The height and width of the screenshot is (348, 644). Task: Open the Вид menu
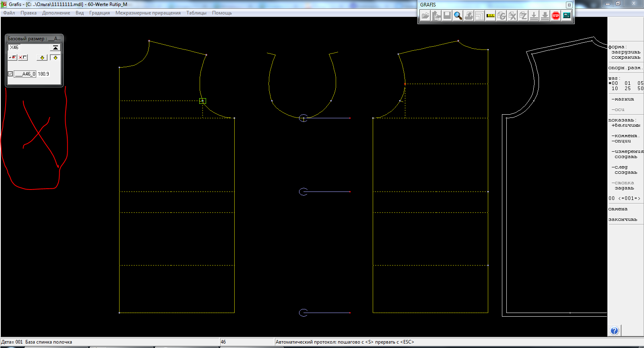[80, 13]
